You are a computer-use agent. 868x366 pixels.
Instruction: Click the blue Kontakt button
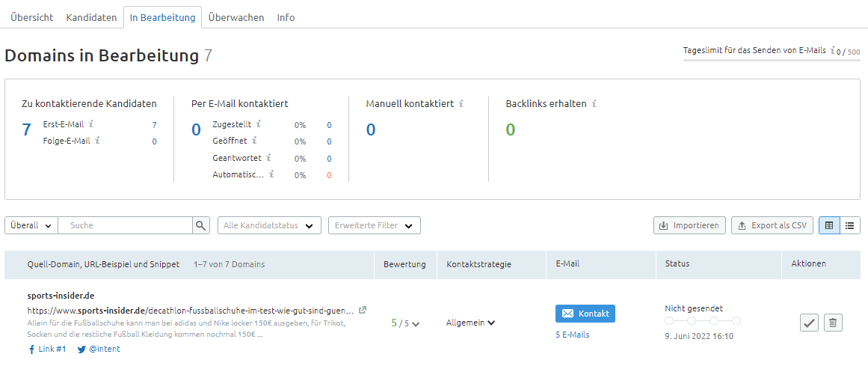tap(585, 314)
